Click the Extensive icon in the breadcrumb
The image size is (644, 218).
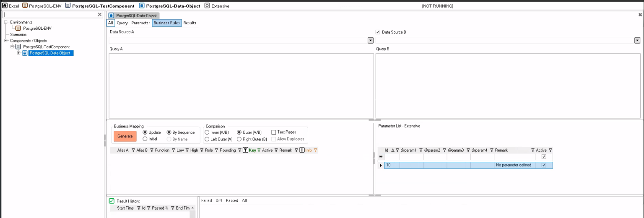click(x=207, y=6)
